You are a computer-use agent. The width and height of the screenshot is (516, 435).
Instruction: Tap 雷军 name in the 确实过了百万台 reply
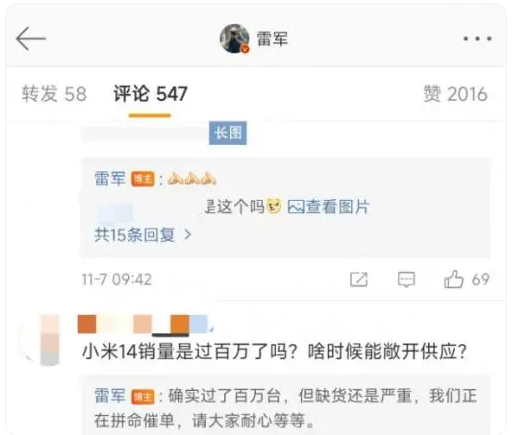pyautogui.click(x=110, y=396)
